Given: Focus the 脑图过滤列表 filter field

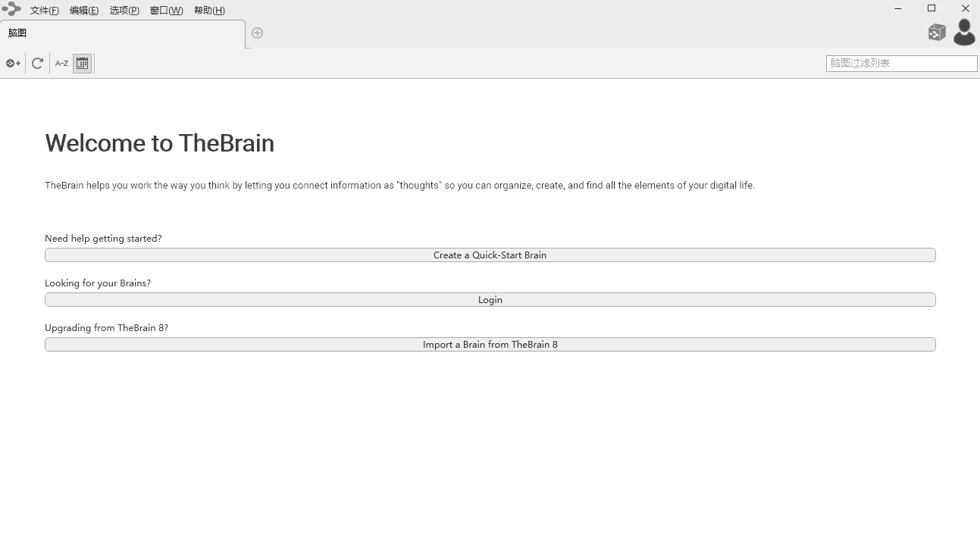Looking at the screenshot, I should click(902, 64).
